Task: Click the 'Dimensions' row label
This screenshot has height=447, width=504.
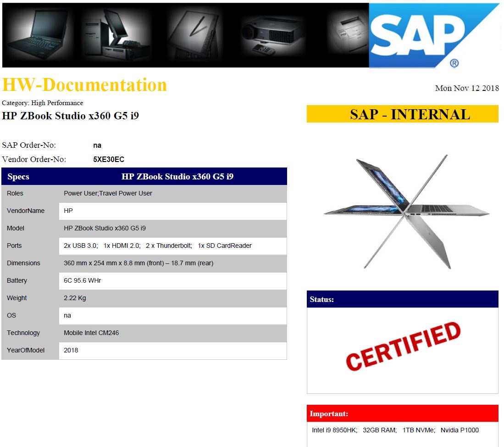Action: click(x=23, y=263)
